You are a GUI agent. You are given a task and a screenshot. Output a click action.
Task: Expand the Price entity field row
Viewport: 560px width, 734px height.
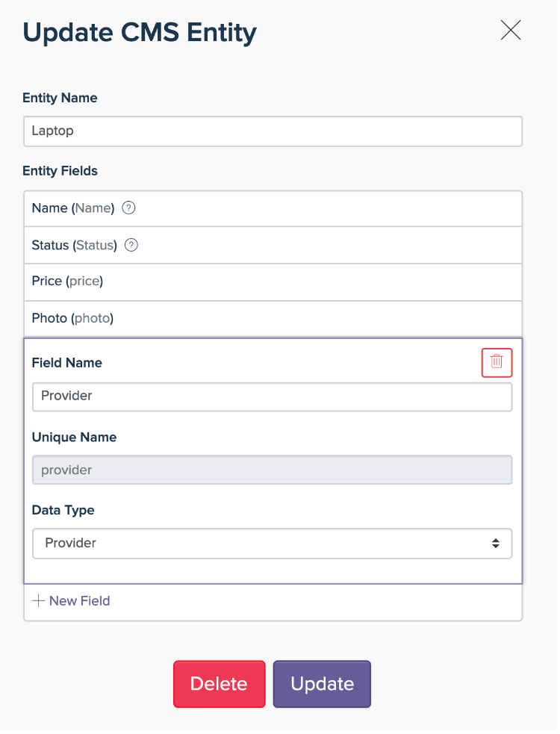273,282
